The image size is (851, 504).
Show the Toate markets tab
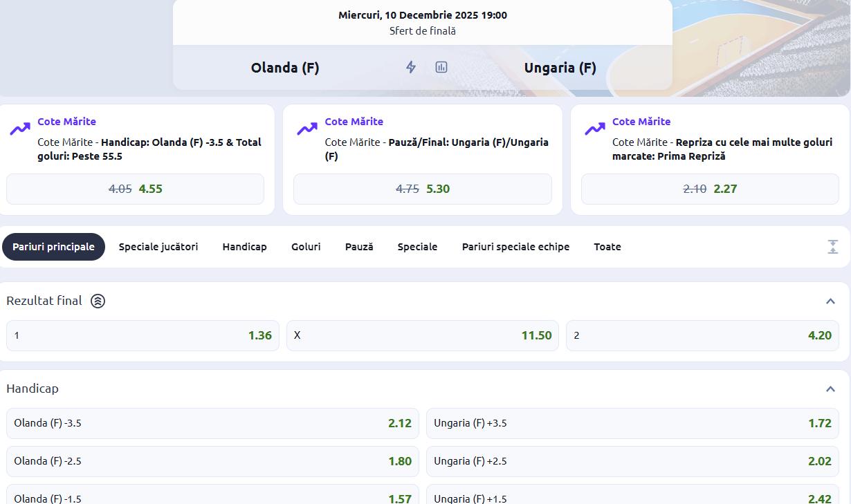click(607, 247)
